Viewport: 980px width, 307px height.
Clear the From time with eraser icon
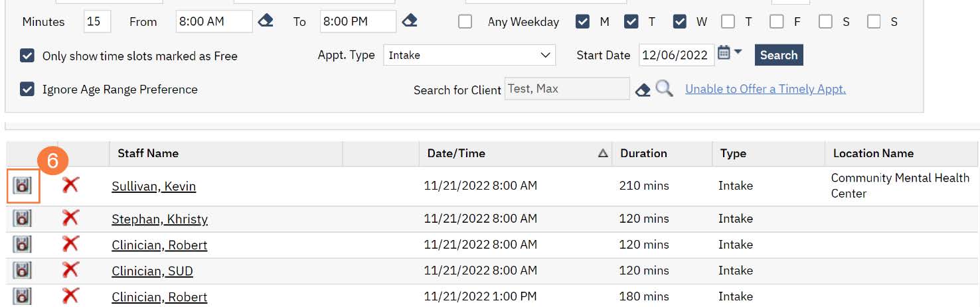[x=266, y=21]
